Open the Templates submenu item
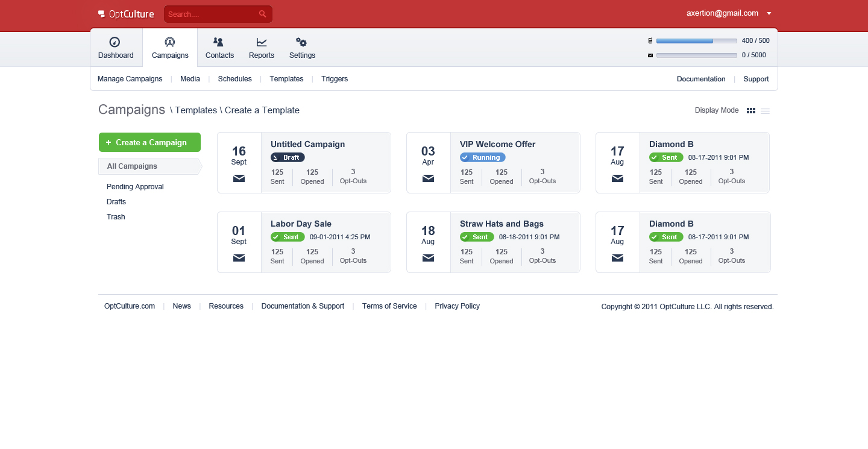This screenshot has width=868, height=449. point(286,79)
